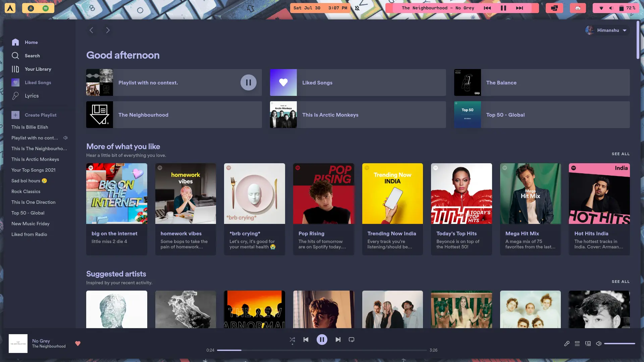644x362 pixels.
Task: Open the Himanshu account dropdown
Action: click(x=607, y=30)
